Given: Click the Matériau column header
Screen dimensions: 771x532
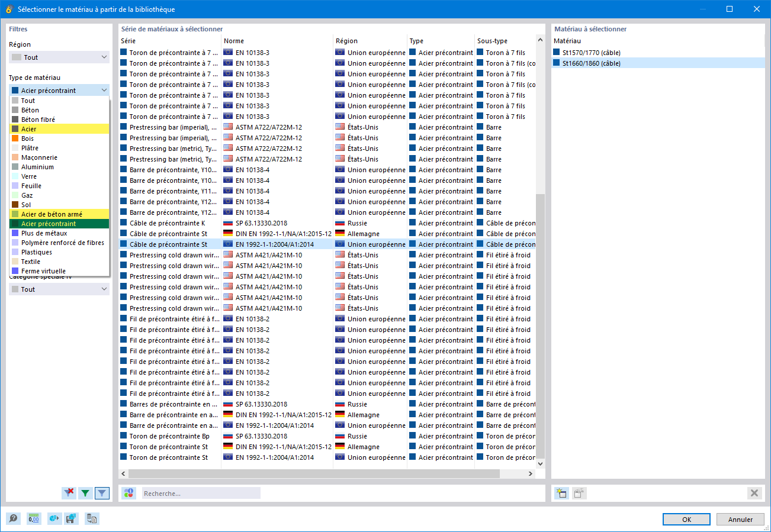Looking at the screenshot, I should pos(658,41).
